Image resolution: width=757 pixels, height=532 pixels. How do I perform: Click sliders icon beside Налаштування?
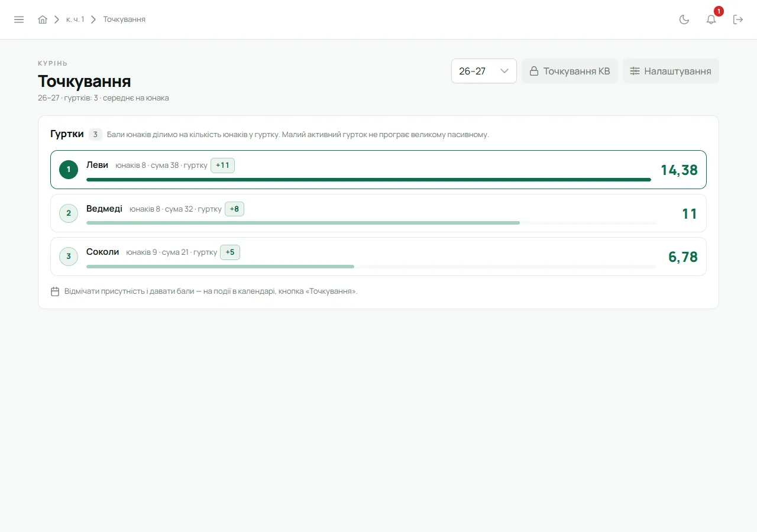coord(635,71)
